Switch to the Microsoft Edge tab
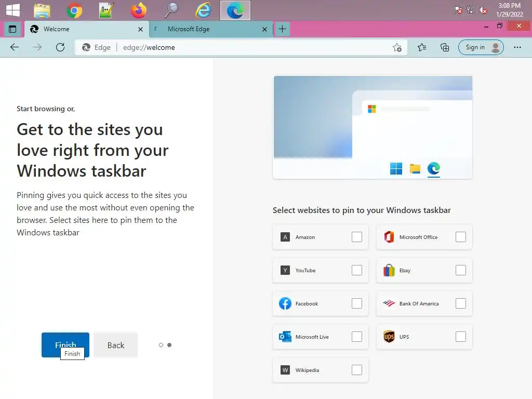Image resolution: width=532 pixels, height=399 pixels. [211, 29]
